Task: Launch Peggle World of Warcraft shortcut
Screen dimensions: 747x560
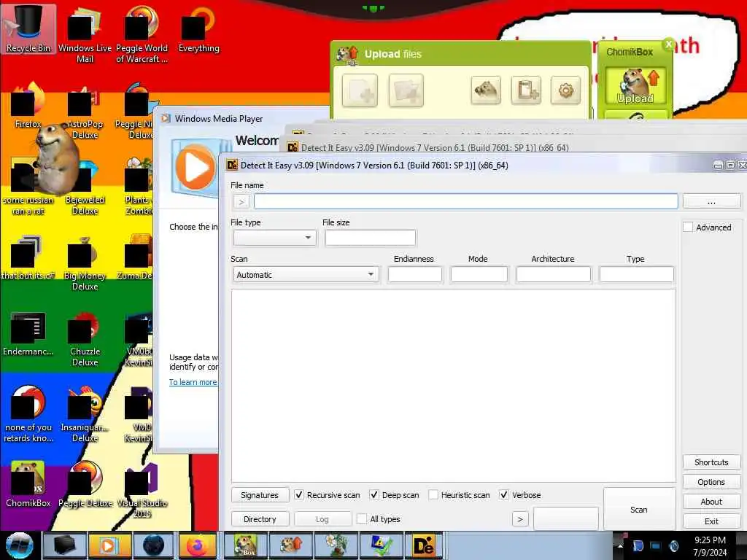Action: [x=142, y=36]
